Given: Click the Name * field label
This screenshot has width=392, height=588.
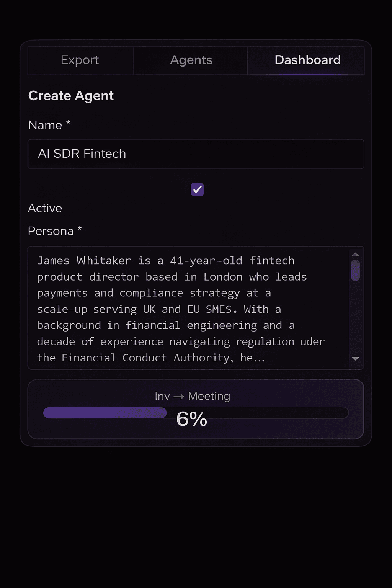Looking at the screenshot, I should pyautogui.click(x=48, y=125).
